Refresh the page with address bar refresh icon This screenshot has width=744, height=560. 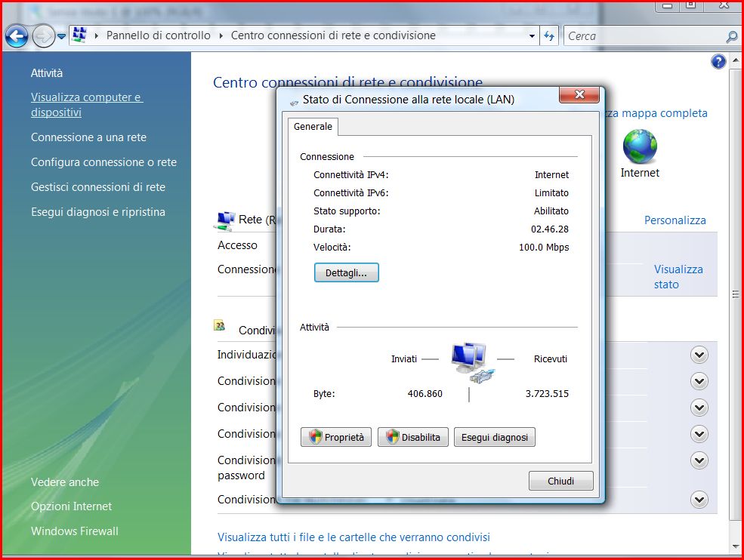[549, 36]
